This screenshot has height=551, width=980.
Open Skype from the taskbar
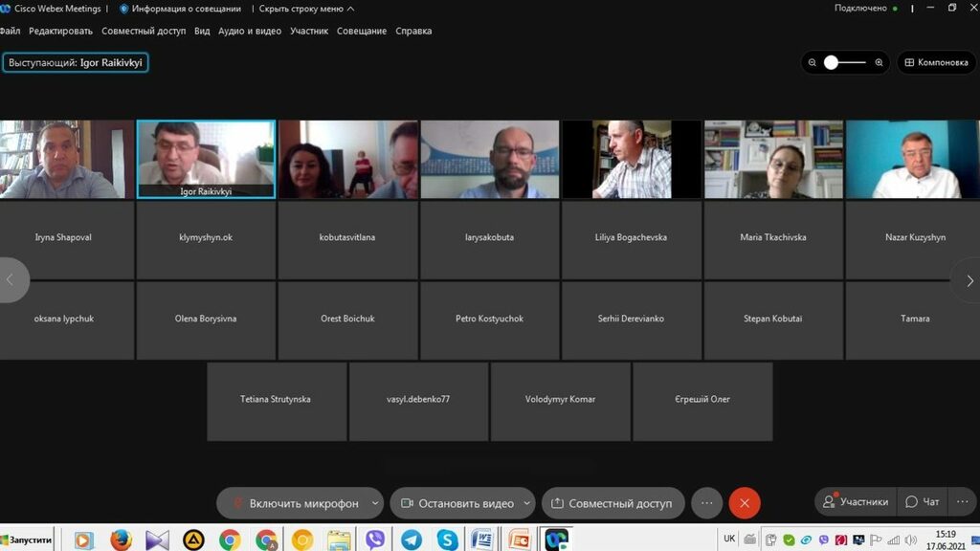pyautogui.click(x=447, y=540)
